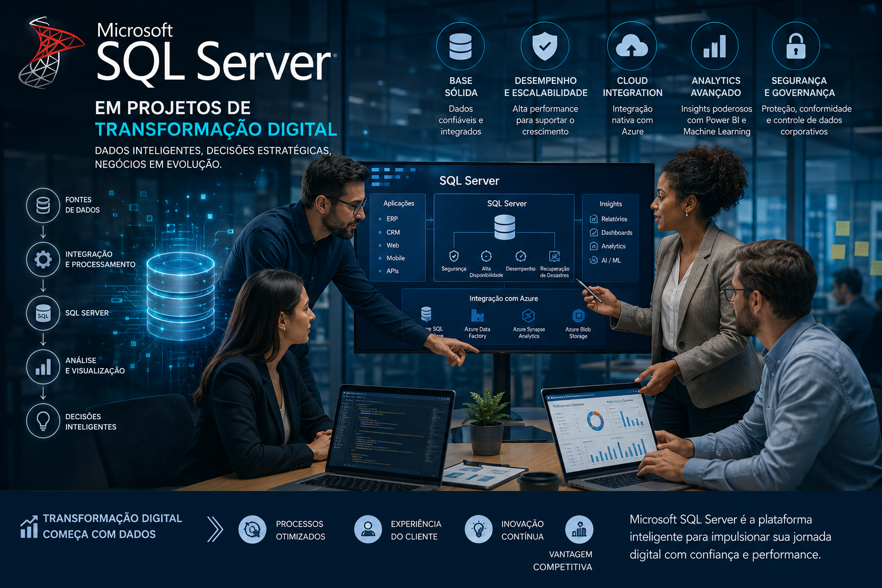
Task: Click the donut chart on right laptop
Action: 595,421
